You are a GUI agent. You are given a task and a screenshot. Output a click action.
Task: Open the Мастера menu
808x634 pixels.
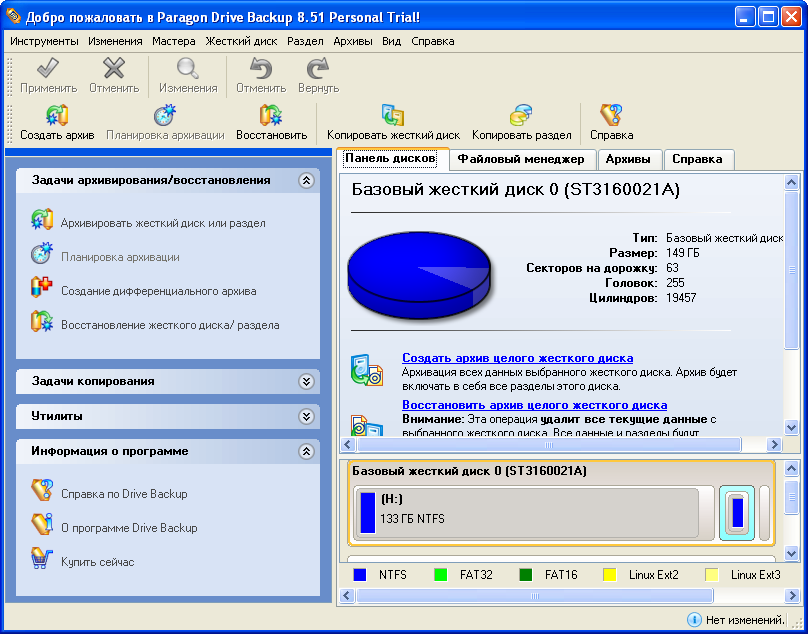pos(174,41)
